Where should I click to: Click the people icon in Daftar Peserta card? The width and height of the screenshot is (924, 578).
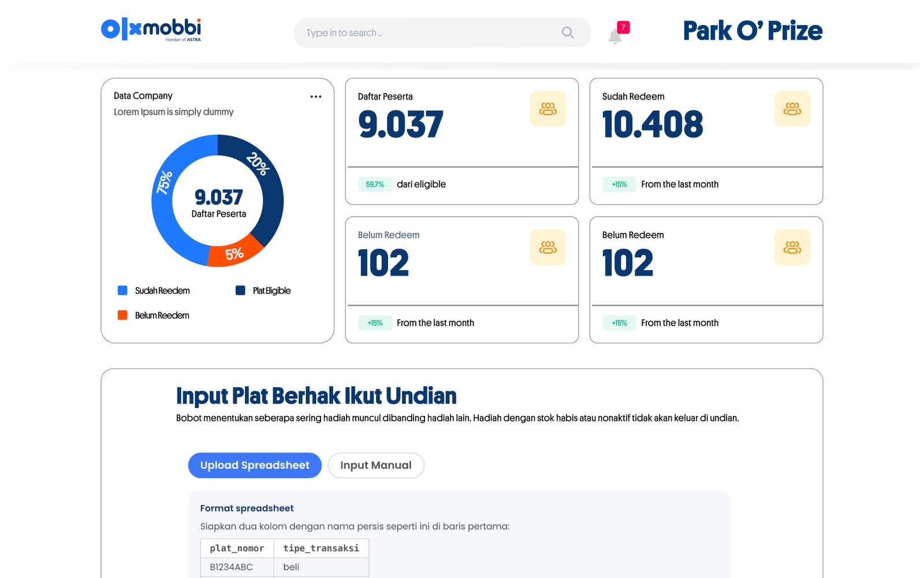[x=548, y=109]
